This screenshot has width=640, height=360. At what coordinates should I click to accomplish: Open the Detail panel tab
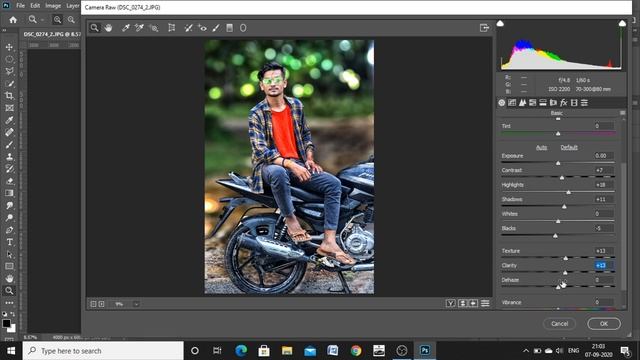[x=522, y=103]
